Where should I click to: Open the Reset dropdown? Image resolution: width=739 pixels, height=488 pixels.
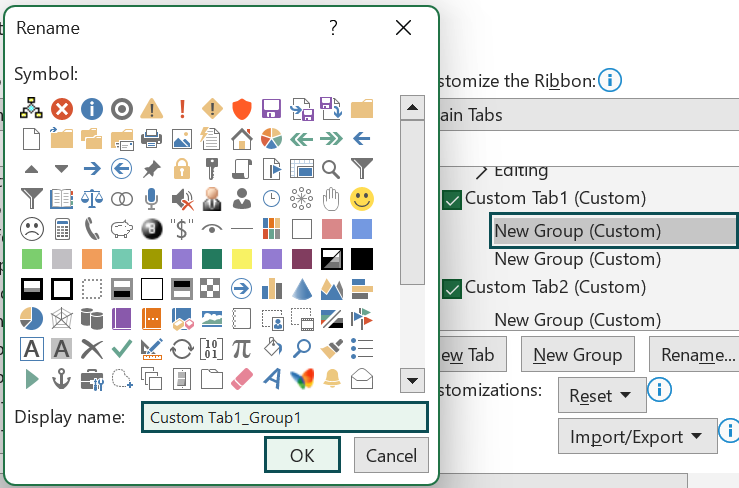coord(602,395)
